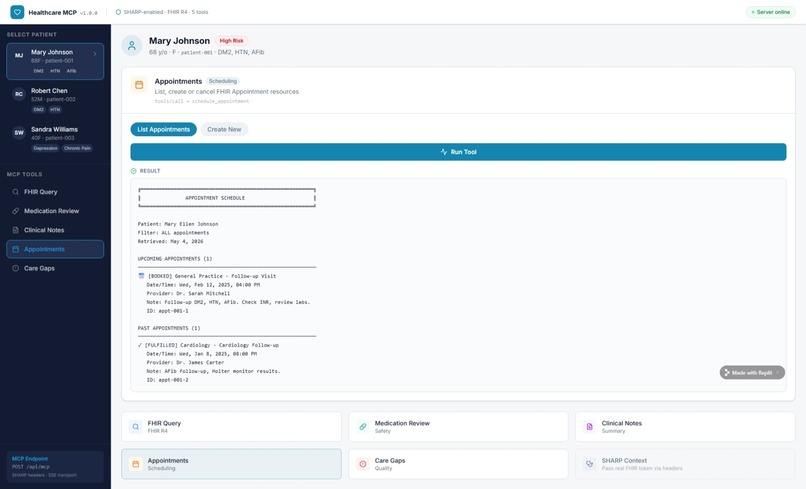Open the SHARP Context card

point(685,464)
